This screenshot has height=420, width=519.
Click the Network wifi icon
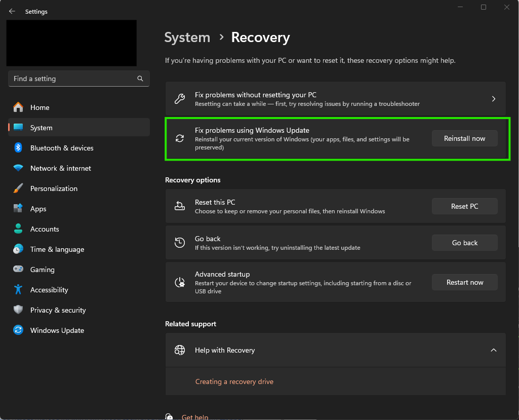click(x=18, y=168)
